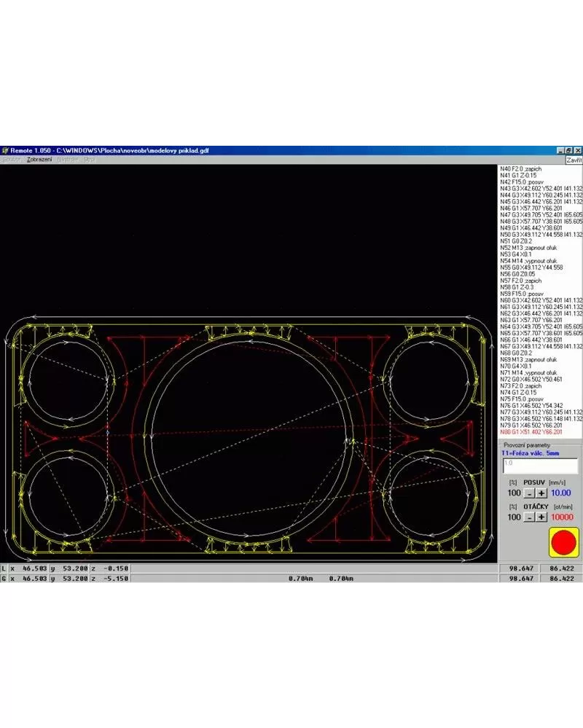Click the L row status value 86.422
This screenshot has width=583, height=728.
(562, 568)
